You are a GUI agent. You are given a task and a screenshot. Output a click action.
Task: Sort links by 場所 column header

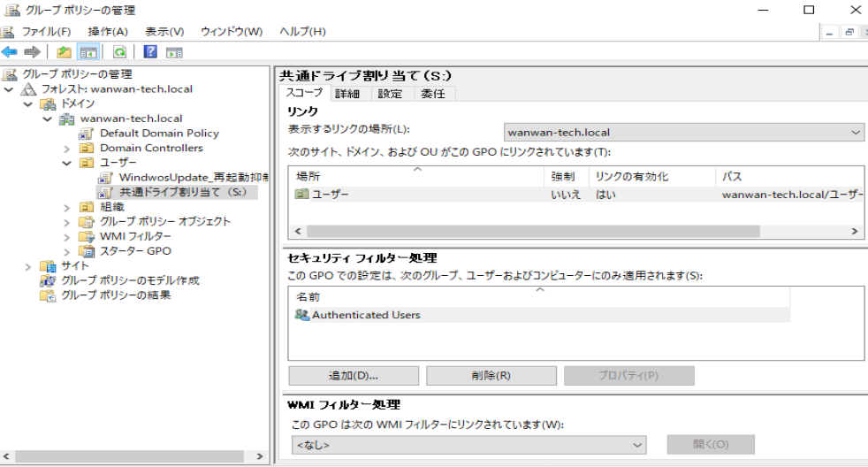417,176
